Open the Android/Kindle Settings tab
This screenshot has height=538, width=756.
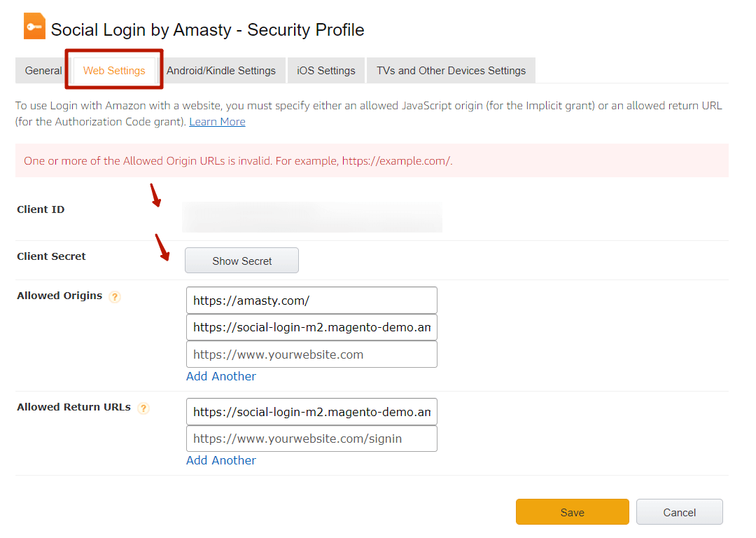[220, 71]
